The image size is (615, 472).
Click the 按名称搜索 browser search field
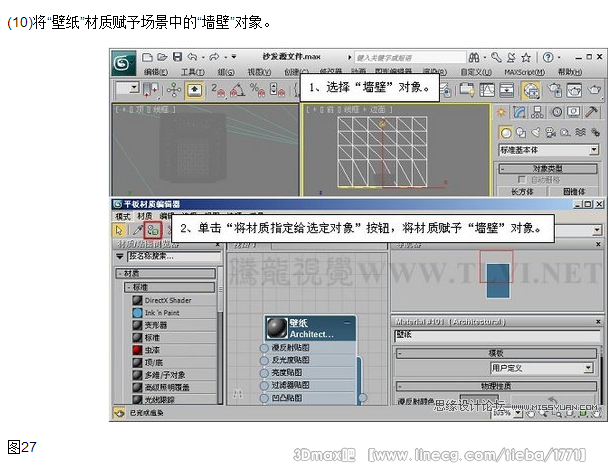(174, 257)
